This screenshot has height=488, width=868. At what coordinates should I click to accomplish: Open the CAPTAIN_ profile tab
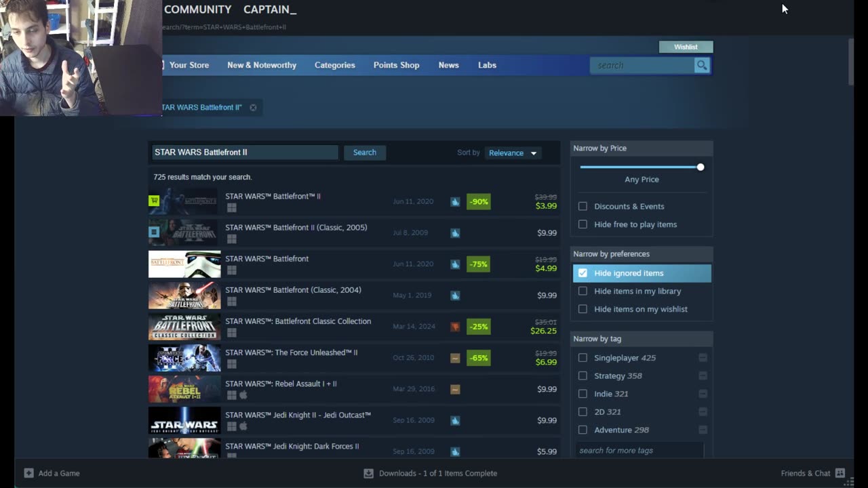(x=270, y=9)
